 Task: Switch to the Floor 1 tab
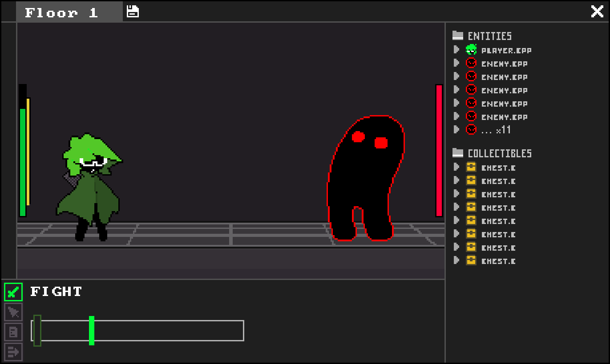tap(69, 12)
